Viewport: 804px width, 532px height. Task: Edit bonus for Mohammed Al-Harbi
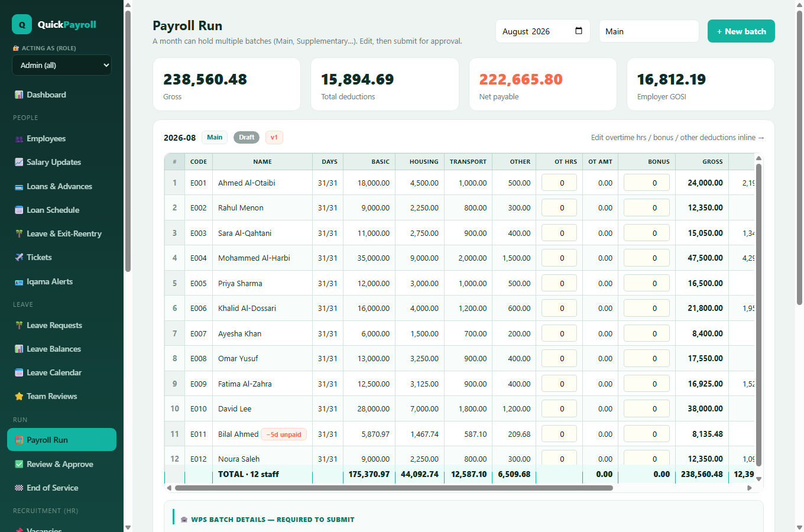click(x=647, y=258)
